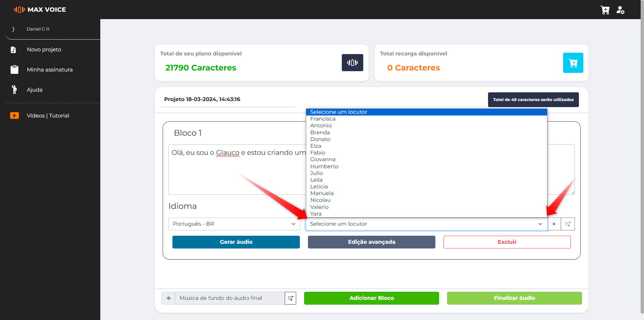Click the Max Voice logo
Screen dimensions: 644x320
coord(40,9)
